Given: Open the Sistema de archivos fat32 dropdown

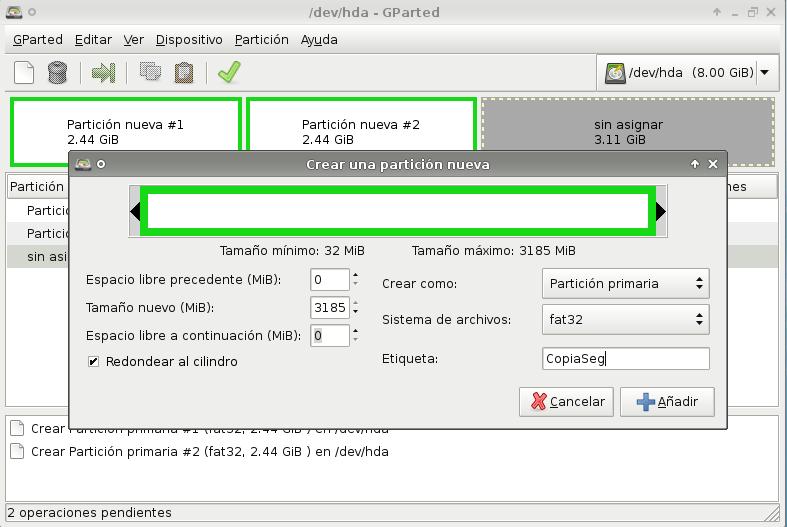Looking at the screenshot, I should (625, 320).
